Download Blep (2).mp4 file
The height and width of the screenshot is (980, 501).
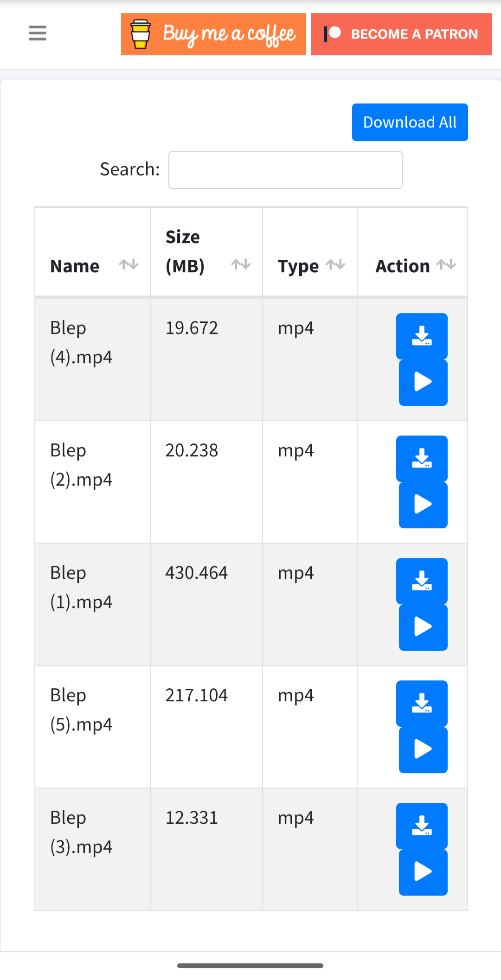click(422, 458)
